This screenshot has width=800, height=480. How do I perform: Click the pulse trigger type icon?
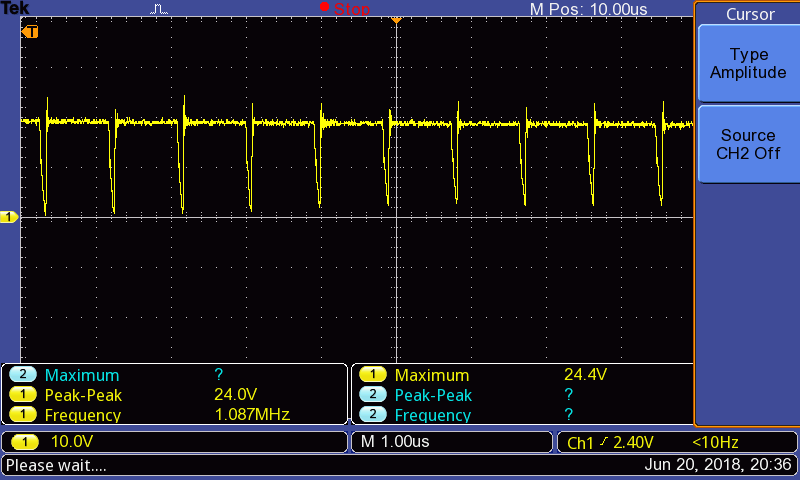tap(159, 9)
